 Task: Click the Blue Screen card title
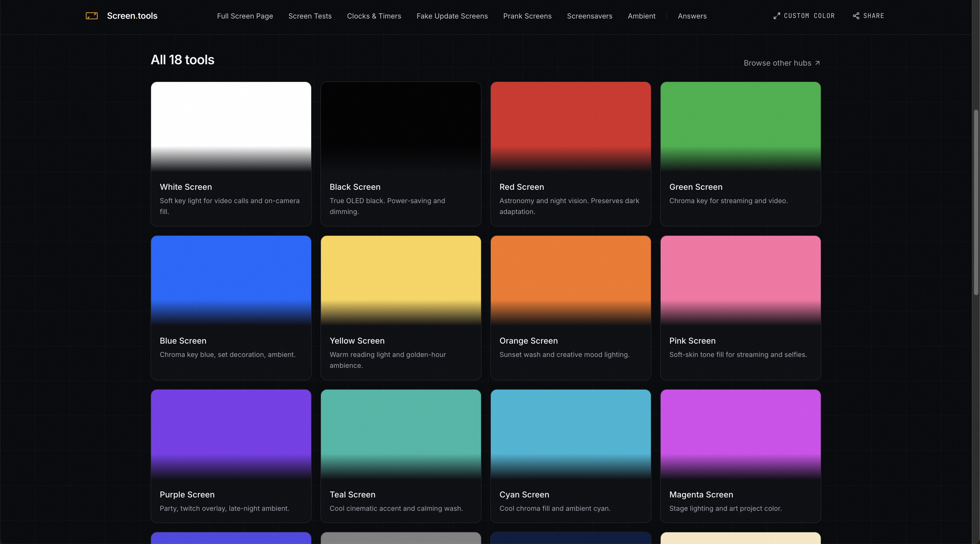coord(183,341)
